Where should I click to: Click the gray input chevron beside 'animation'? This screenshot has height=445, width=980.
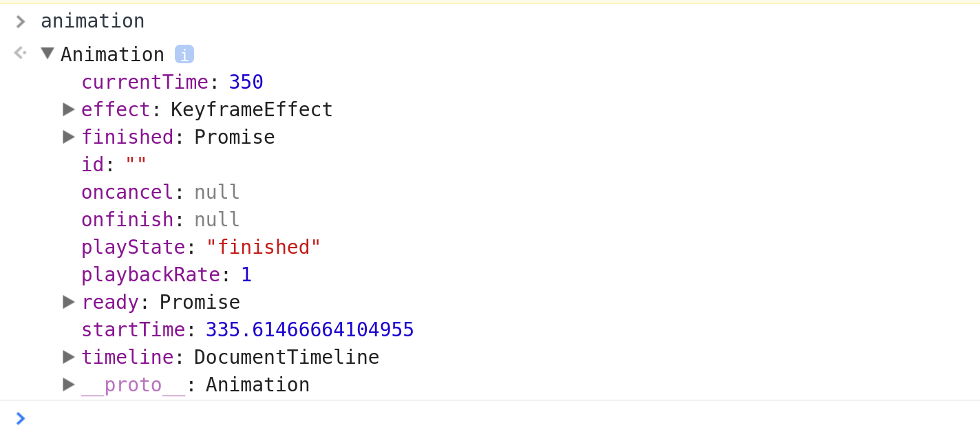point(21,21)
